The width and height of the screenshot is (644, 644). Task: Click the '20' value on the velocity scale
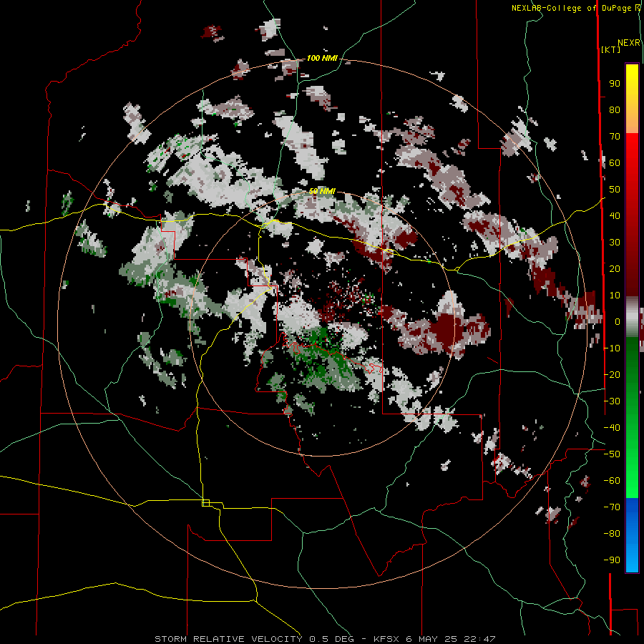(615, 269)
